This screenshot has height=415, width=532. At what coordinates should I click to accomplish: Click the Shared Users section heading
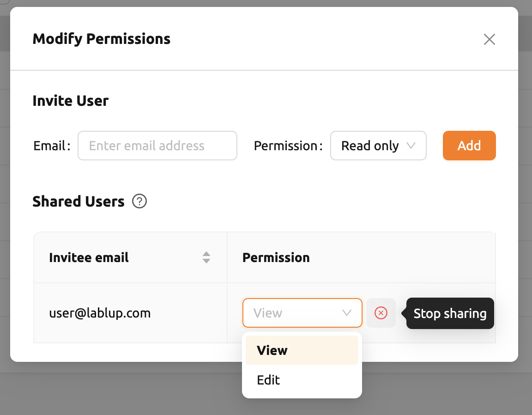pos(79,201)
